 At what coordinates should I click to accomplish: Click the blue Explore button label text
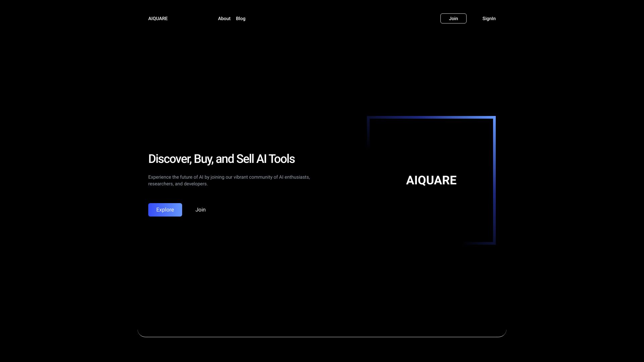coord(165,209)
